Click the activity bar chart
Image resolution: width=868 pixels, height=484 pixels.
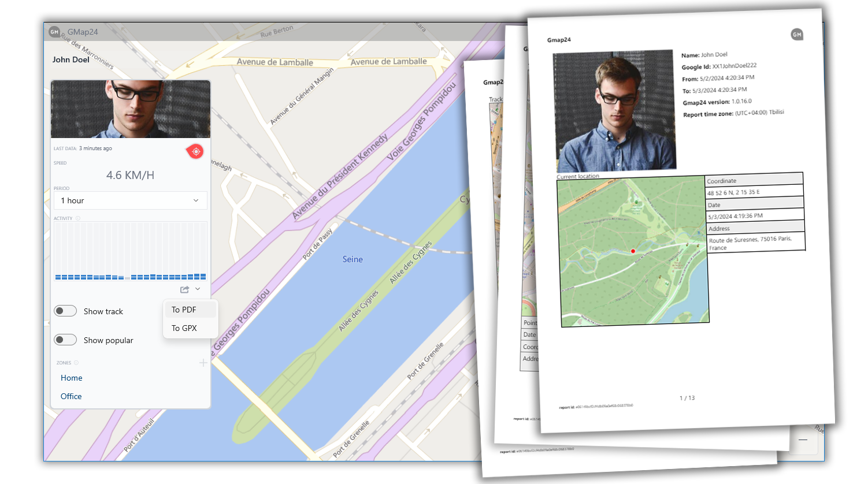131,251
